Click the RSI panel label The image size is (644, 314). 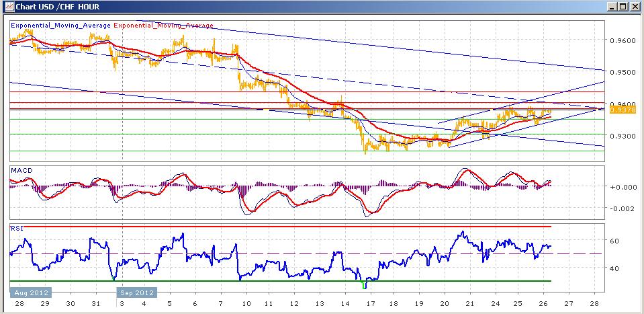[16, 229]
